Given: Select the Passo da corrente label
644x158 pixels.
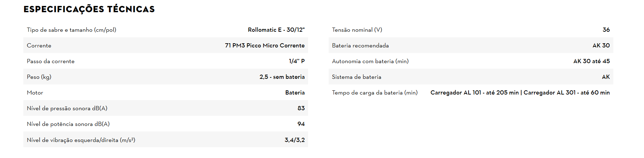Looking at the screenshot, I should pos(50,61).
